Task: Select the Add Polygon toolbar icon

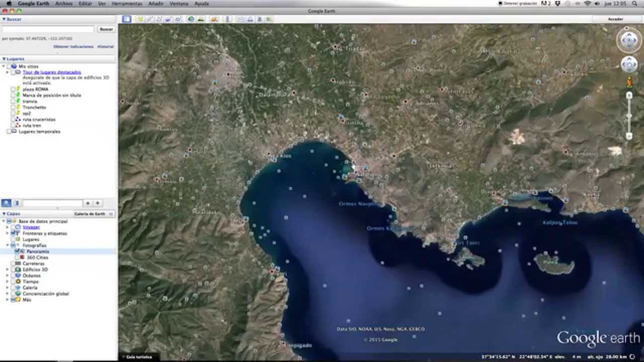Action: (149, 19)
